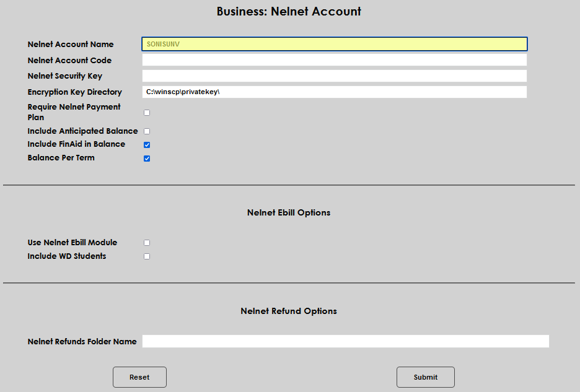Click the Nelnet Refund Options section heading
This screenshot has height=392, width=580.
pos(288,311)
